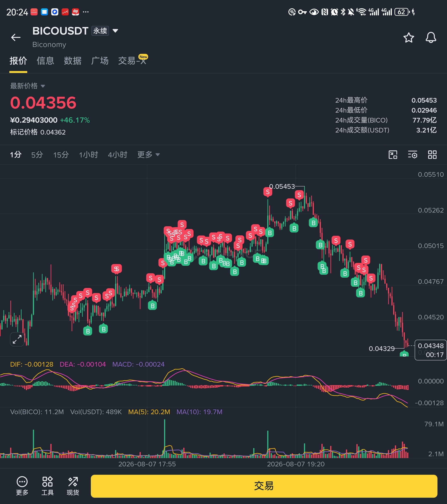Tap current price tag 0.04348
The image size is (447, 504).
tap(431, 350)
